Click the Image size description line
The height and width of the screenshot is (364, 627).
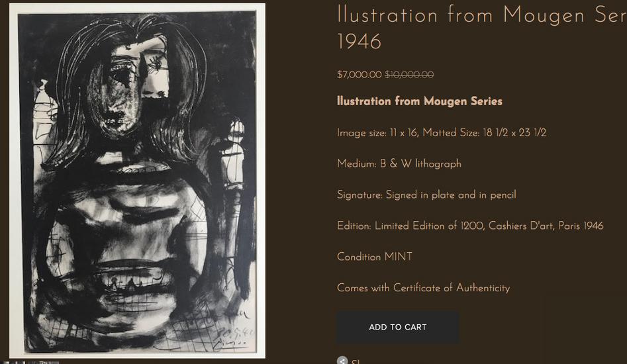[x=442, y=132]
